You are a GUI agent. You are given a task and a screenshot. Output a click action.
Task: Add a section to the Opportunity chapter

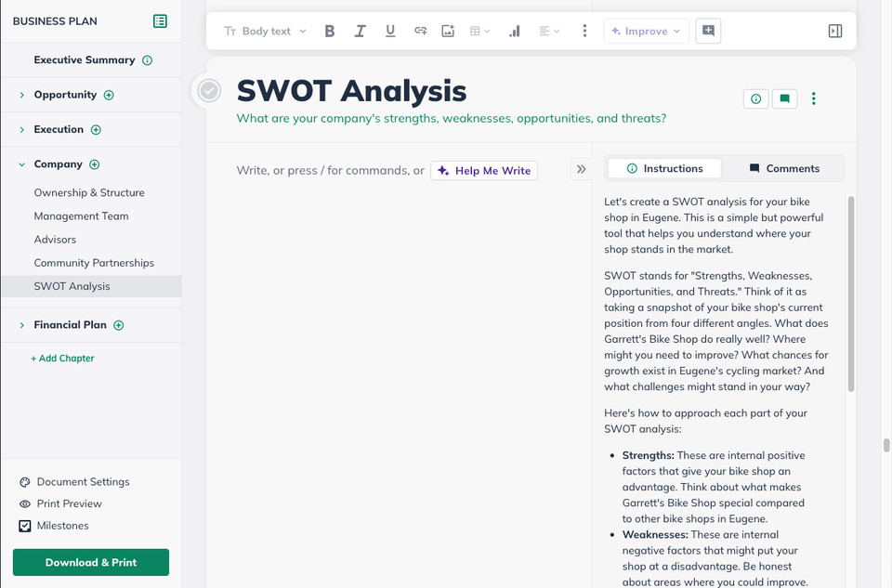coord(109,95)
